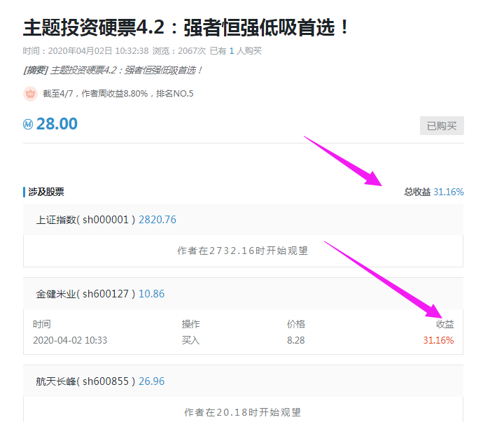Click the 价格 column header
Image resolution: width=504 pixels, height=422 pixels.
pos(295,324)
